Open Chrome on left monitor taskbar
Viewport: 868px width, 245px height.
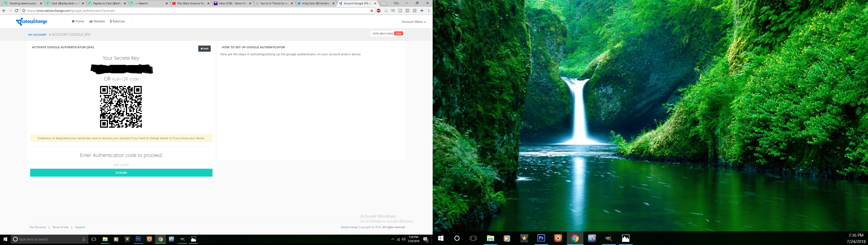(x=160, y=239)
